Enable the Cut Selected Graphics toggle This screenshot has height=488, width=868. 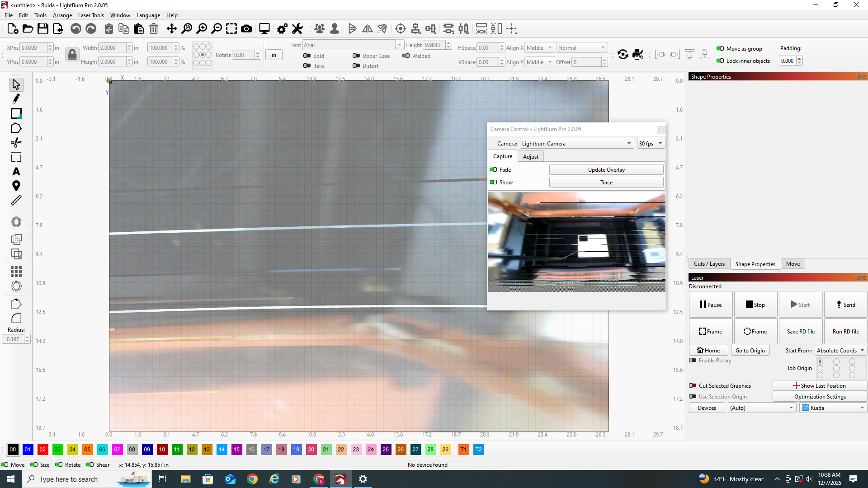[x=693, y=386]
